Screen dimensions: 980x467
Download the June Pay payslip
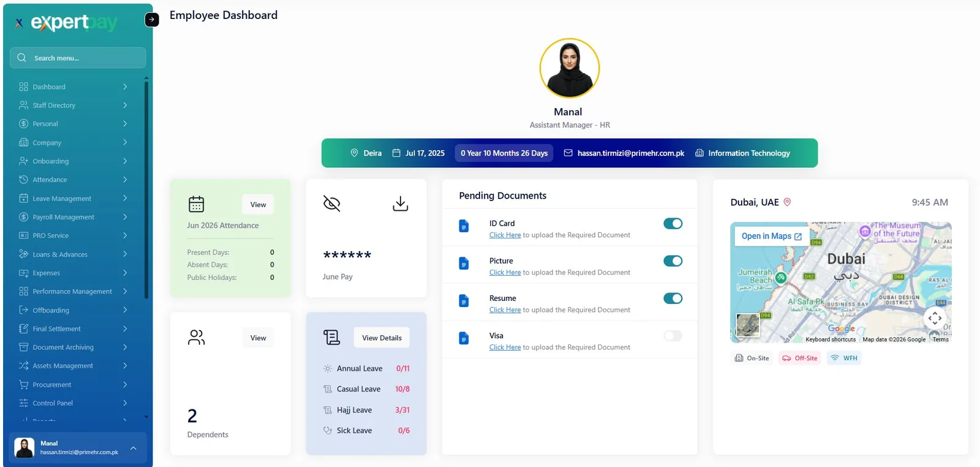[x=400, y=203]
